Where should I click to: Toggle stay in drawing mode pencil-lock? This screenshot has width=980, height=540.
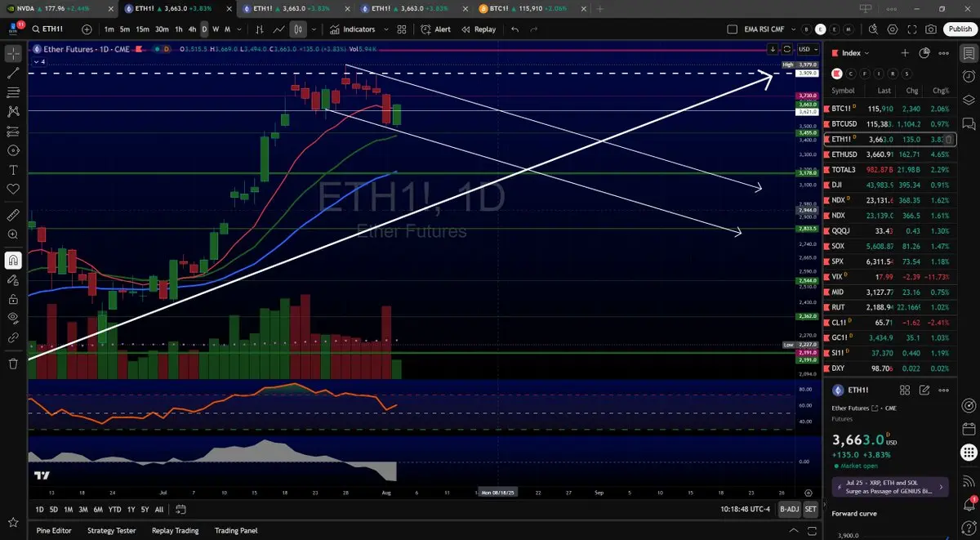13,279
